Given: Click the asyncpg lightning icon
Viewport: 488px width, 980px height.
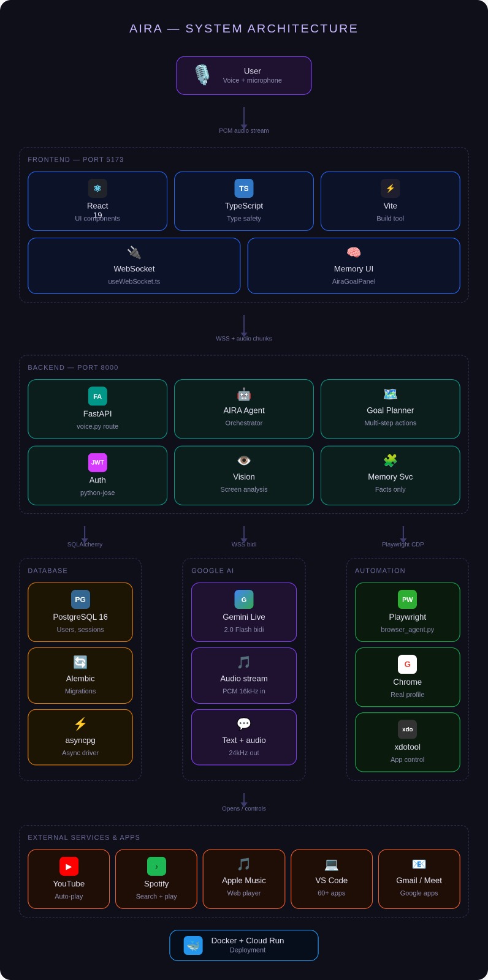Looking at the screenshot, I should coord(80,724).
